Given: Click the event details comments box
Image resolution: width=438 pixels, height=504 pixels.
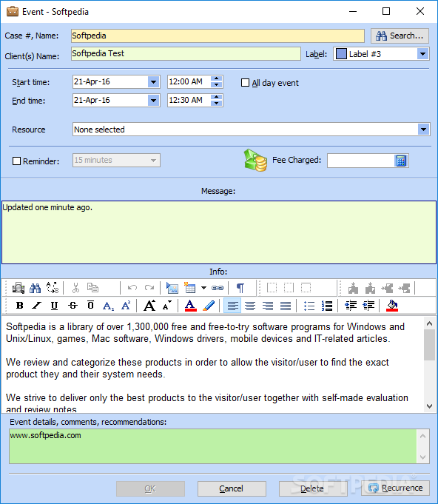Looking at the screenshot, I should click(213, 446).
